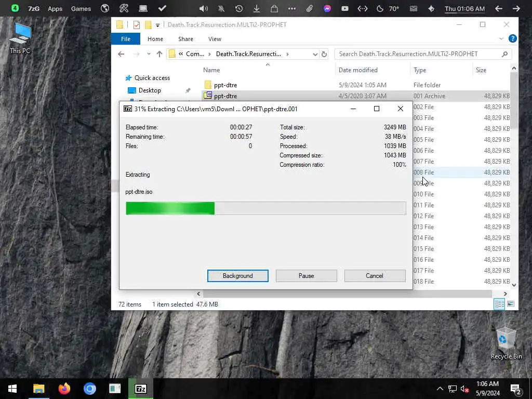Image resolution: width=532 pixels, height=399 pixels.
Task: Open the Explorer File menu
Action: tap(126, 38)
